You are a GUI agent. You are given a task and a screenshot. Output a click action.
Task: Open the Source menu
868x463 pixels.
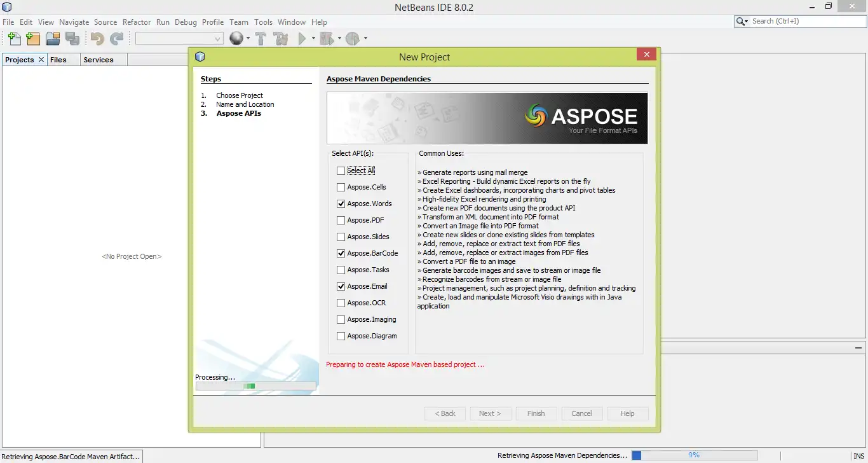click(105, 22)
